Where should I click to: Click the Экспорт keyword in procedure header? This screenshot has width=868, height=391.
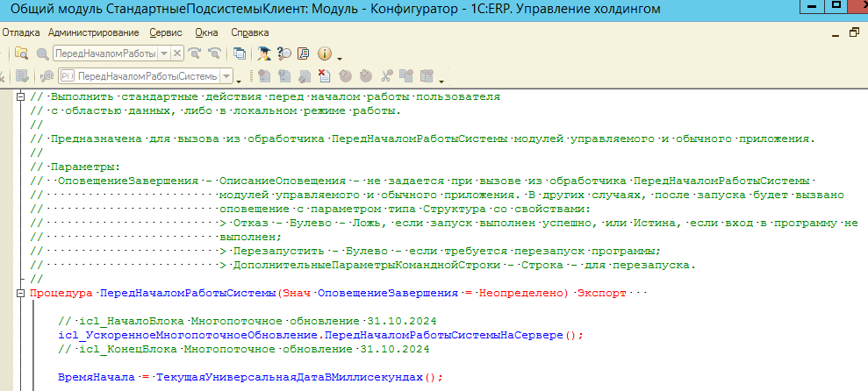point(602,293)
